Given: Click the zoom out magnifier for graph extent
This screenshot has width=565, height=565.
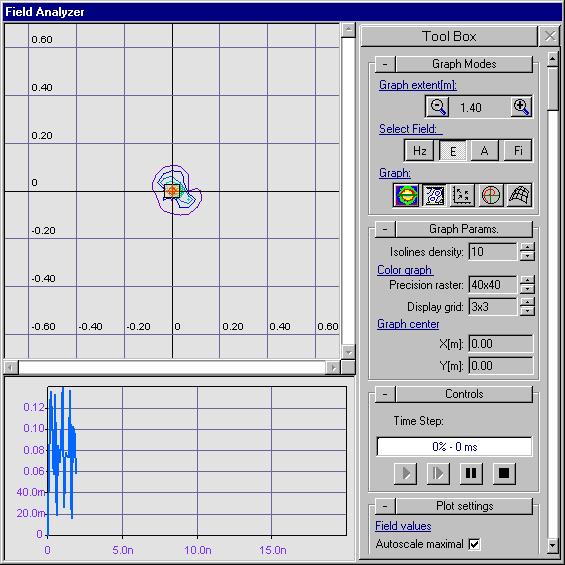Looking at the screenshot, I should coord(437,107).
